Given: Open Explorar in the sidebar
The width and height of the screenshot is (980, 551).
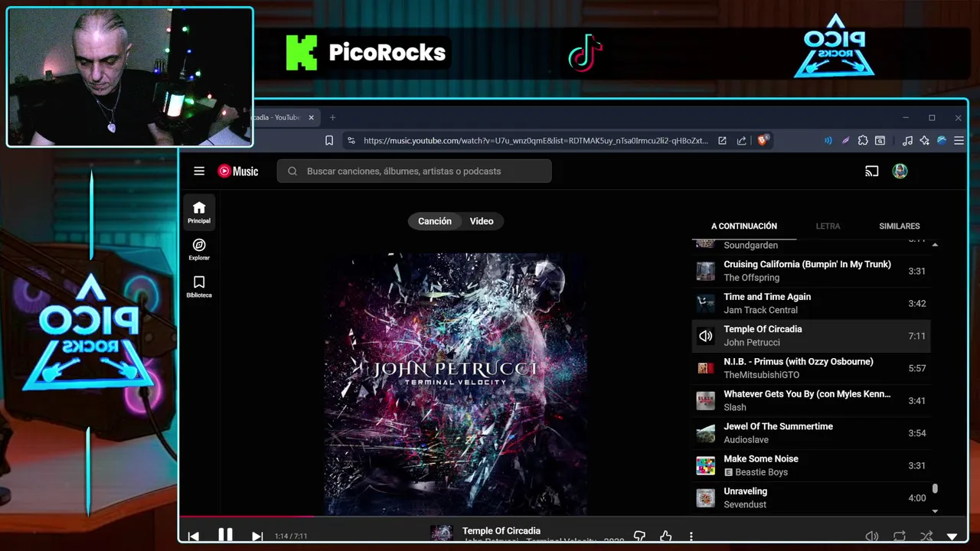Looking at the screenshot, I should (x=199, y=249).
